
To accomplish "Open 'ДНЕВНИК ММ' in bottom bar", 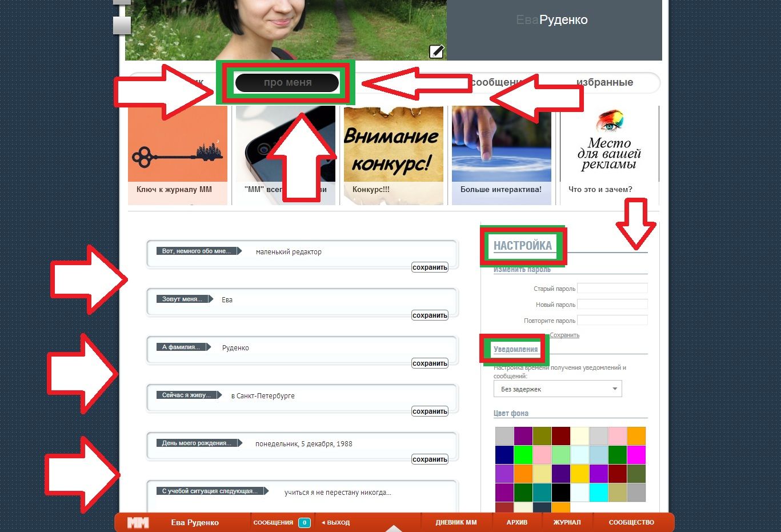I will coord(456,522).
